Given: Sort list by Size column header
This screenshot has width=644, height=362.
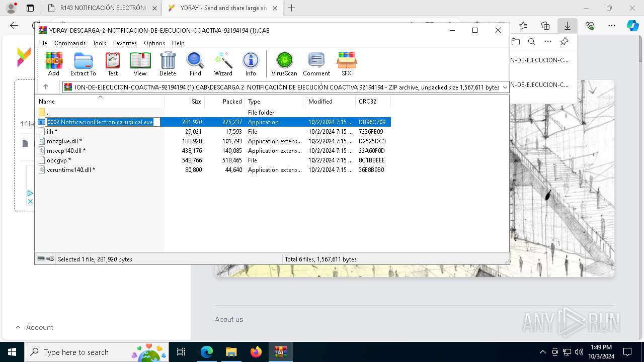Looking at the screenshot, I should pos(184,101).
